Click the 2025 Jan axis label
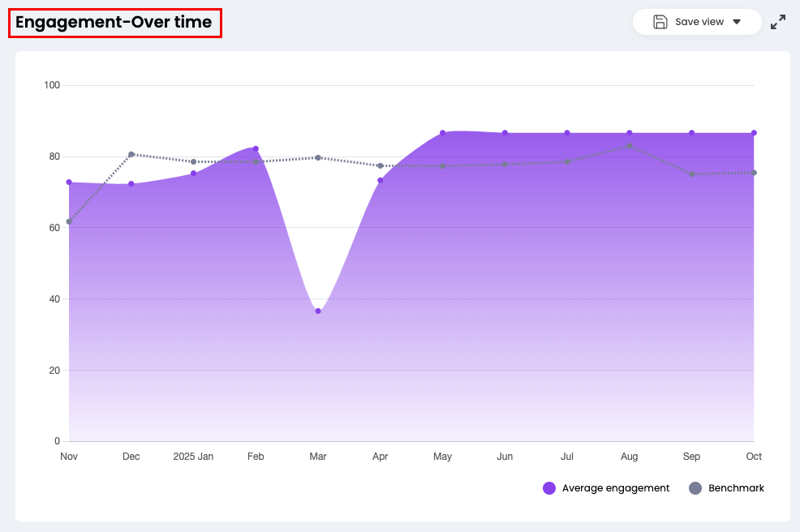Screen dimensions: 800x532 coord(193,457)
